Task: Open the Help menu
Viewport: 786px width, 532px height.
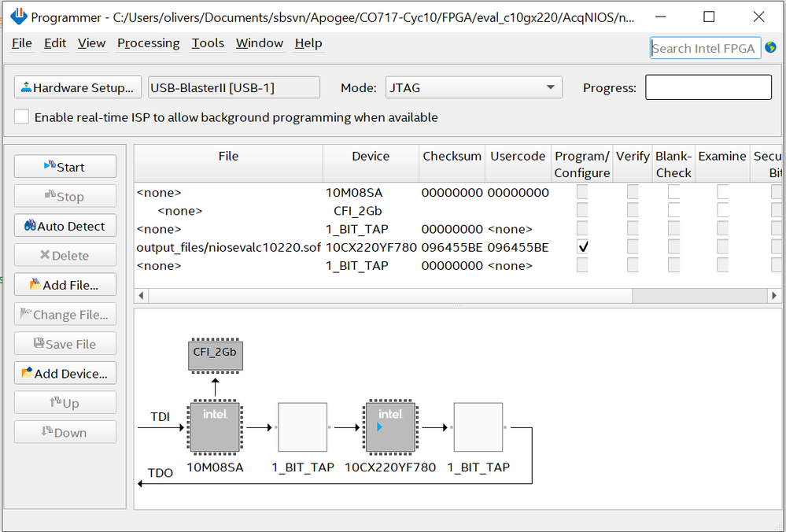Action: pos(308,43)
